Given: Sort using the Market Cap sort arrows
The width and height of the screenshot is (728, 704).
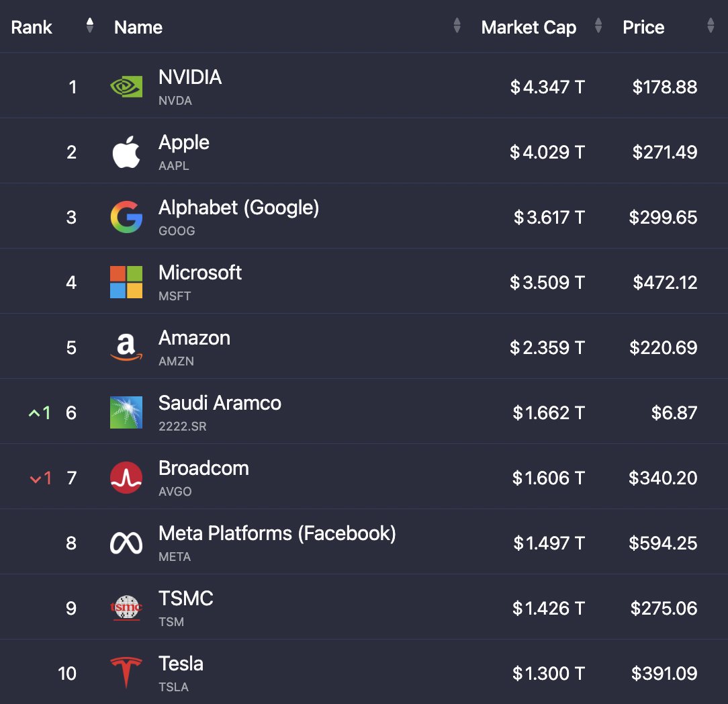Looking at the screenshot, I should 598,26.
